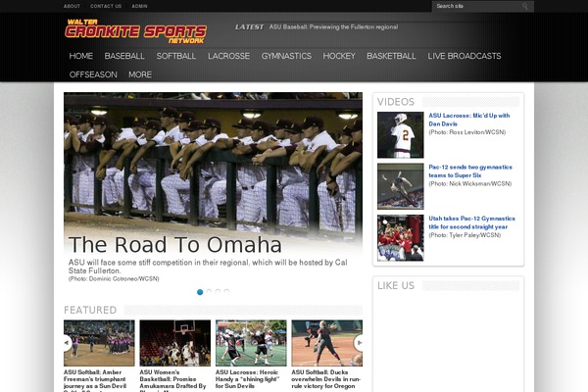Go to the BASEBALL section
The image size is (588, 392).
[124, 56]
